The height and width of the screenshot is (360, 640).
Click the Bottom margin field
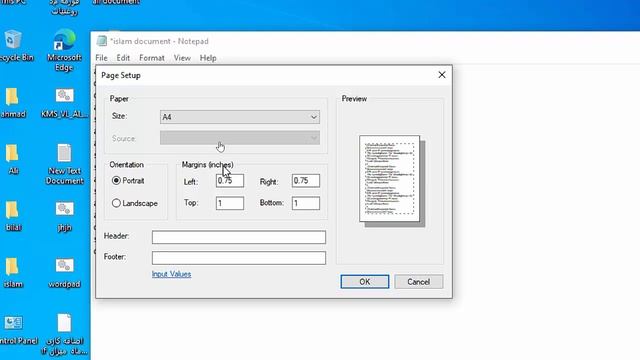[x=306, y=203]
